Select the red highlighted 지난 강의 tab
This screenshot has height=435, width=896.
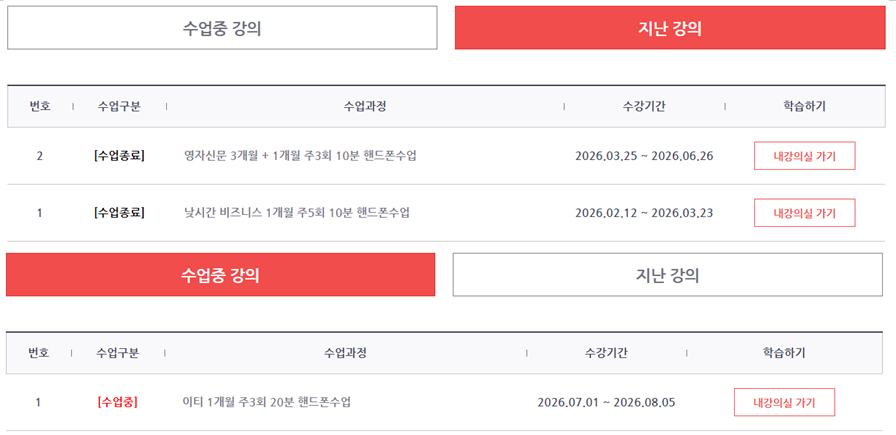670,28
